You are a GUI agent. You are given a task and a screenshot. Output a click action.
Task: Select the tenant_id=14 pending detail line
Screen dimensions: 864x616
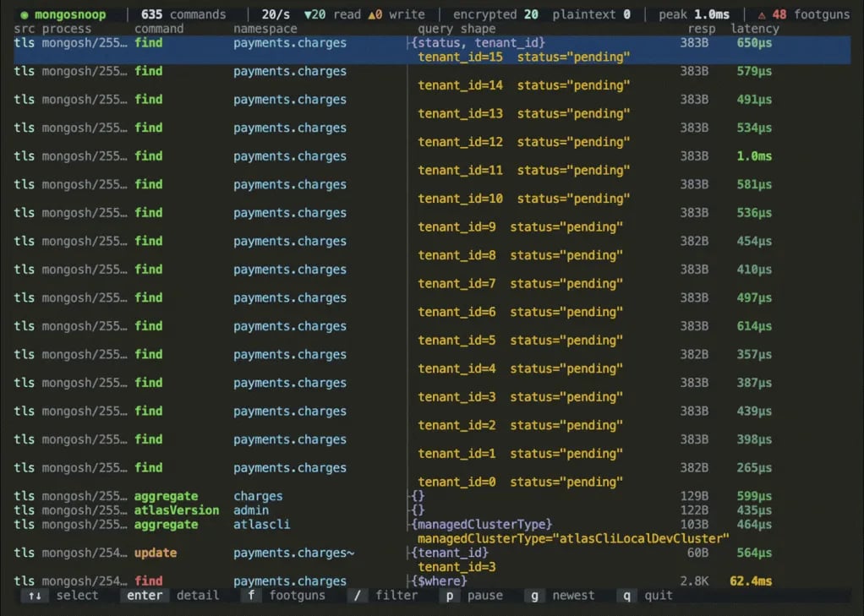tap(523, 85)
